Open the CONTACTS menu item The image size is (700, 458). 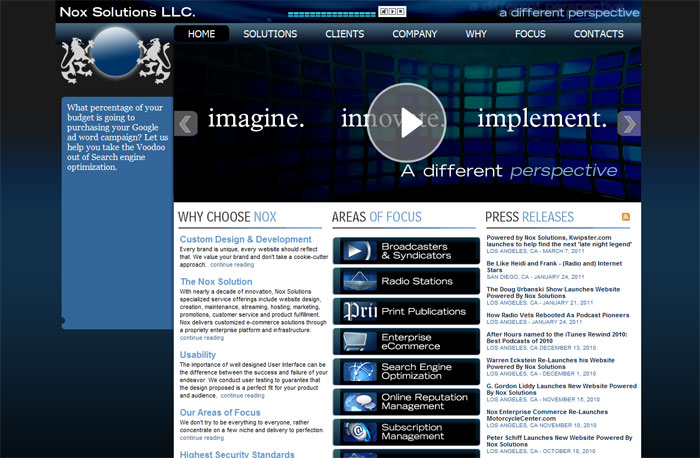(x=599, y=34)
